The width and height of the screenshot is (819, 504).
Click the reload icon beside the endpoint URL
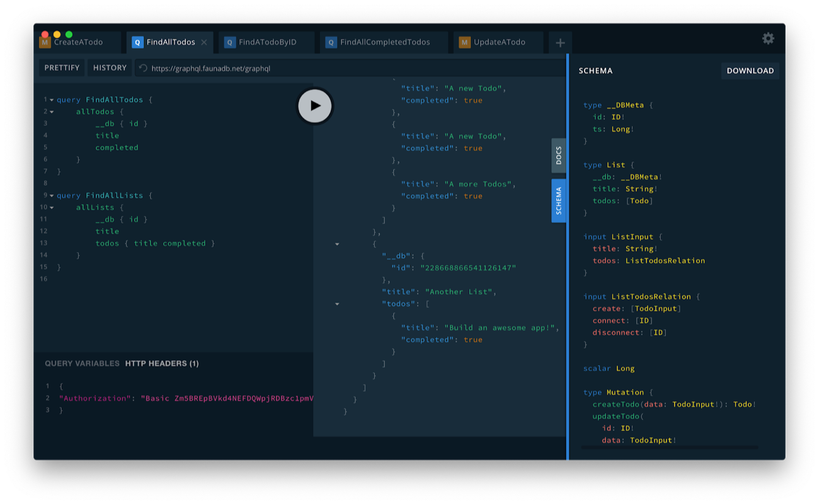point(143,68)
